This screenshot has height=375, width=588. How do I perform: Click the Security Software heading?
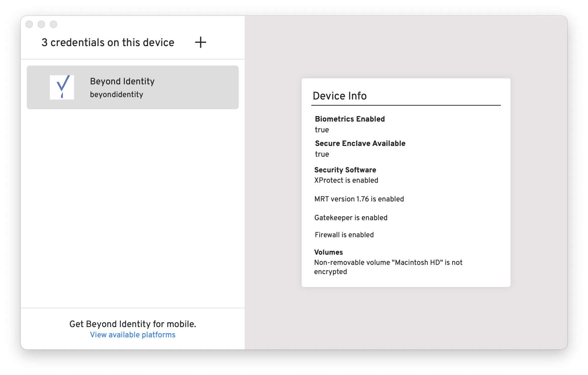(345, 170)
